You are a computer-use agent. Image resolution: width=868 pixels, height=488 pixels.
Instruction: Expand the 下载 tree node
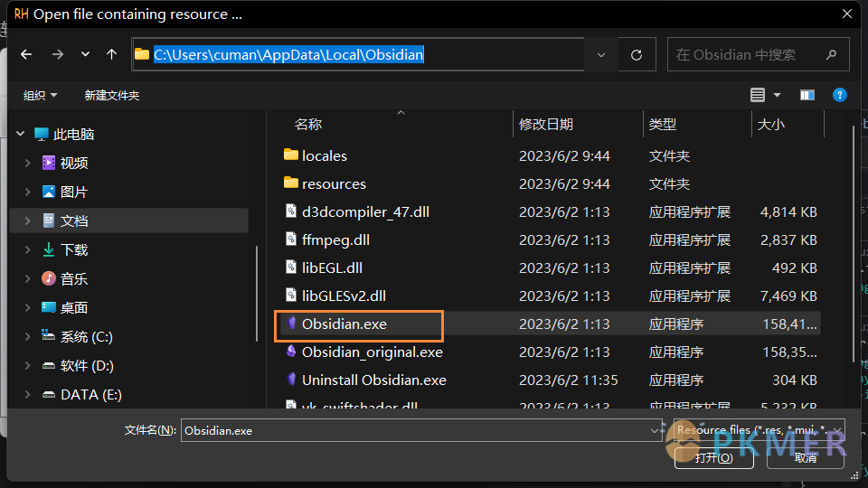click(x=28, y=249)
